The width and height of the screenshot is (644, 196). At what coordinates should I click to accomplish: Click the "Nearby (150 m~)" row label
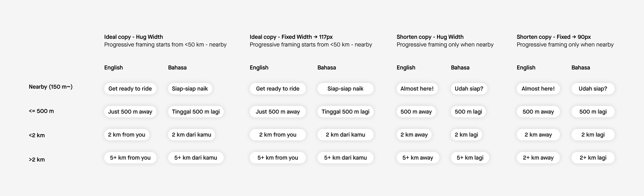tap(50, 87)
